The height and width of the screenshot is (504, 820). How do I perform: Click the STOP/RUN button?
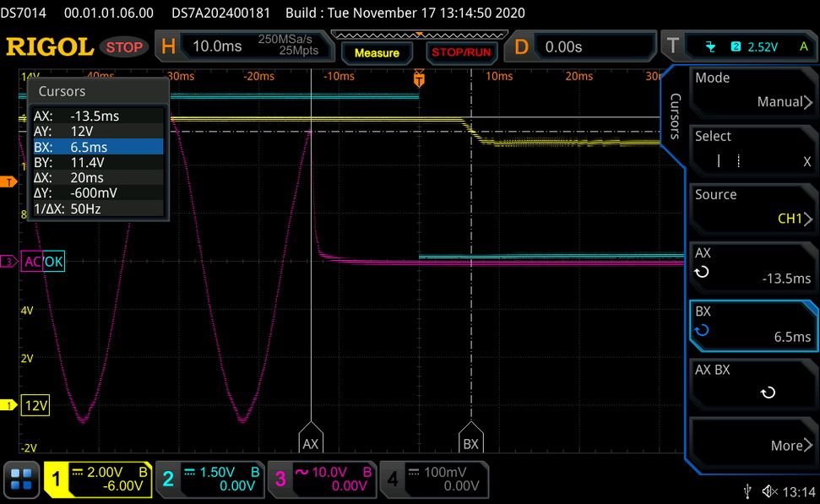461,53
